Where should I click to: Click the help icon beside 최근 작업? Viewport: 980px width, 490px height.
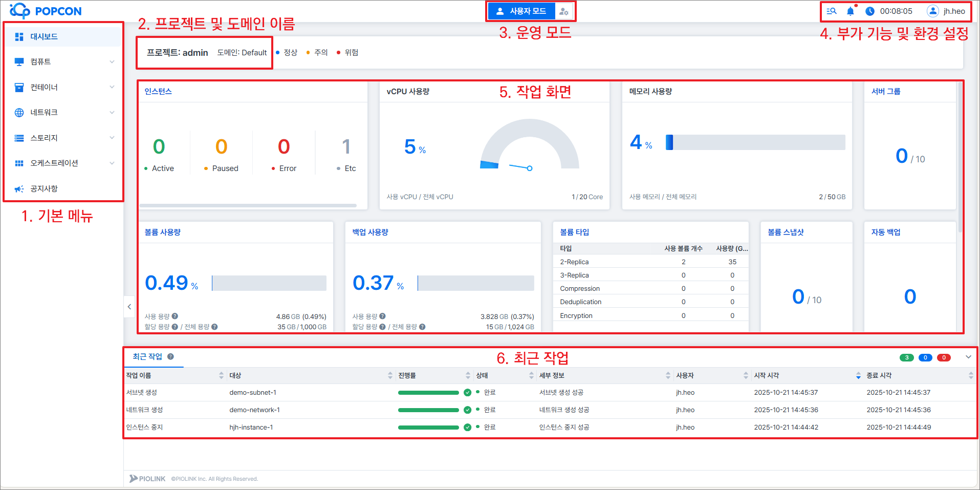[170, 357]
